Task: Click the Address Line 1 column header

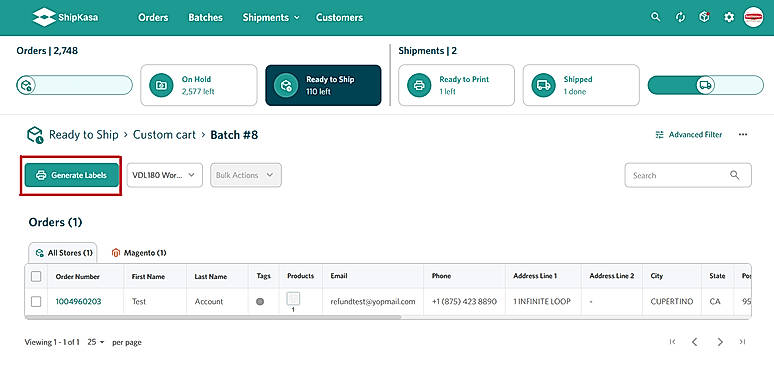Action: (x=535, y=276)
